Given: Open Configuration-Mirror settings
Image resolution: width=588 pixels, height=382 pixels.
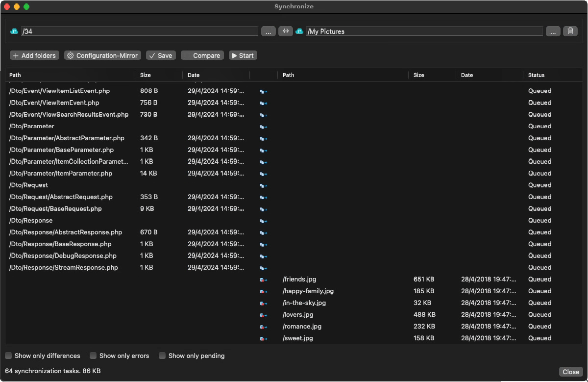Looking at the screenshot, I should click(x=102, y=55).
